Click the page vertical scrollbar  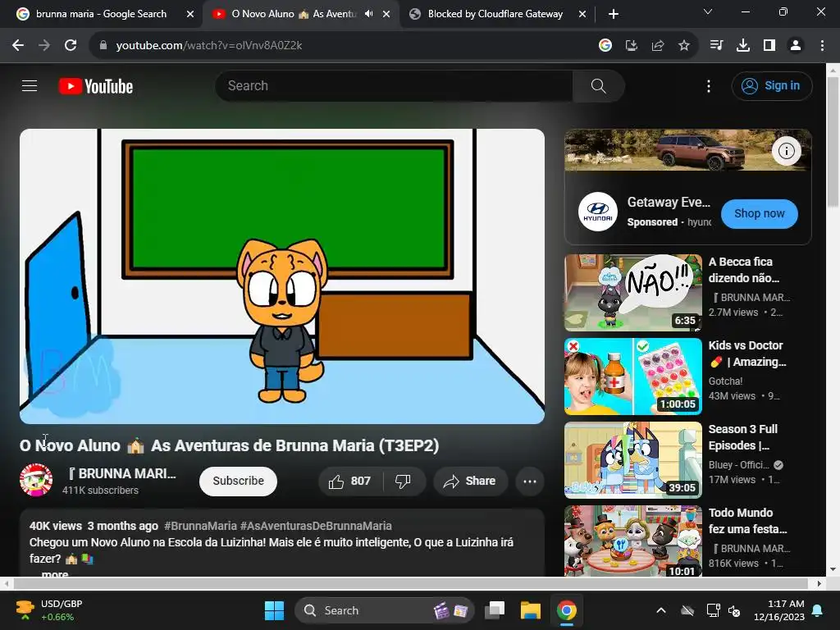[833, 142]
